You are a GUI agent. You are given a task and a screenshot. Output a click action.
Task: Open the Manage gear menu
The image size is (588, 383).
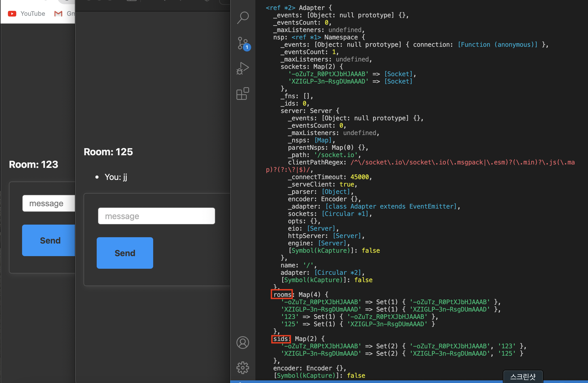(243, 368)
